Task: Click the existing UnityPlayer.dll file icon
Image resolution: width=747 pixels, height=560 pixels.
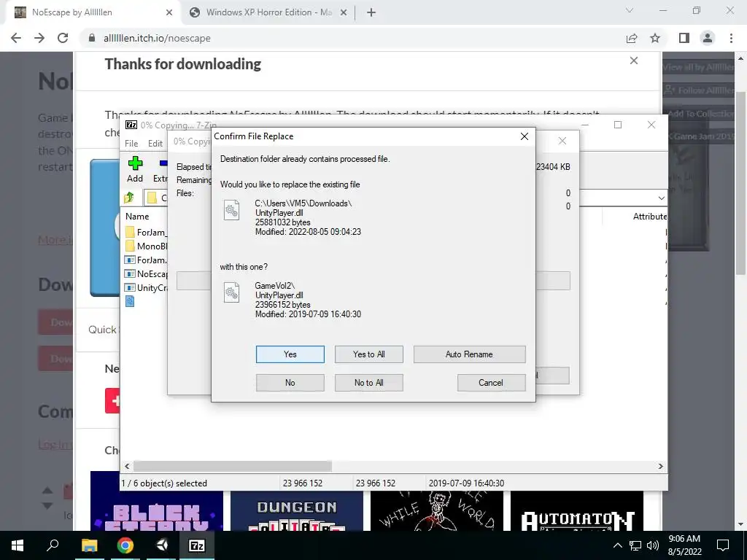Action: (231, 209)
